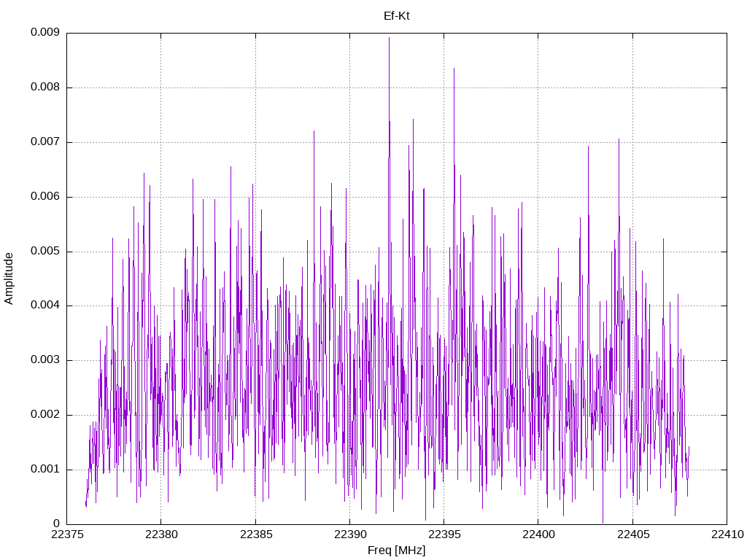Image resolution: width=747 pixels, height=560 pixels.
Task: Click the second-highest peak near 22395.5 MHz
Action: [x=454, y=69]
